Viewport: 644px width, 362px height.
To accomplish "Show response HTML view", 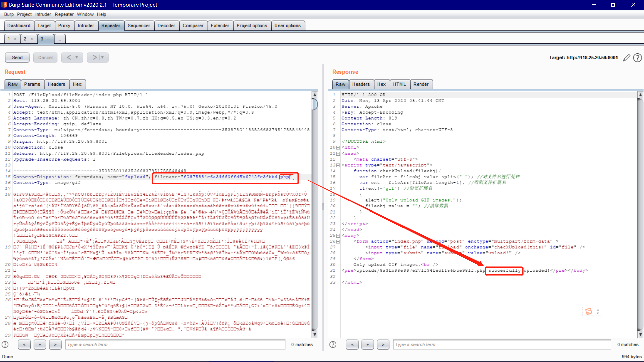I will point(399,84).
